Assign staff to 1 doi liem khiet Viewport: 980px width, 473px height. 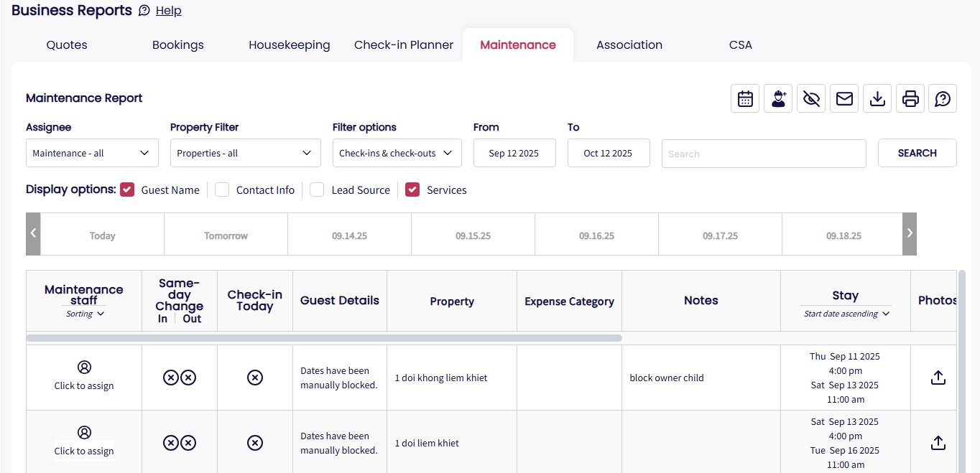(84, 441)
